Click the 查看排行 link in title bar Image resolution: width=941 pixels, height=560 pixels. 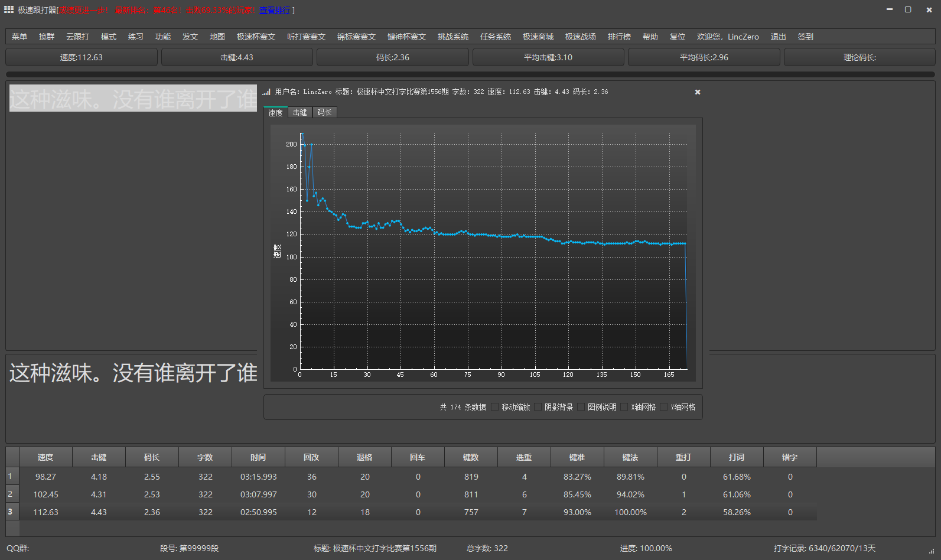tap(275, 10)
